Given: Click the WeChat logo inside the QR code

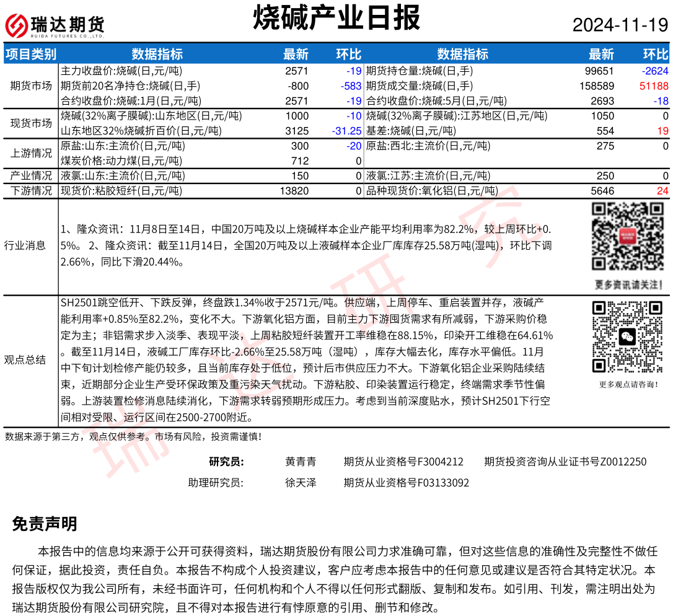Looking at the screenshot, I should [627, 337].
